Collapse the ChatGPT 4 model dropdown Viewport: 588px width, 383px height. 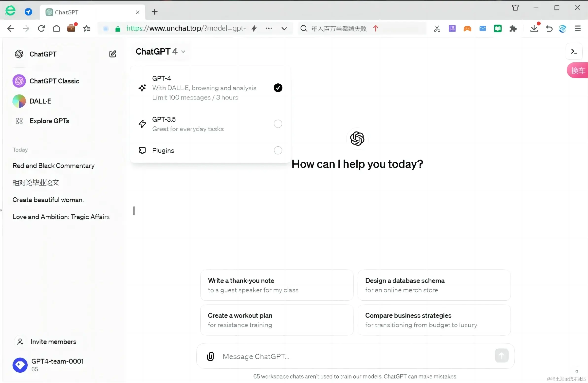[x=160, y=51]
